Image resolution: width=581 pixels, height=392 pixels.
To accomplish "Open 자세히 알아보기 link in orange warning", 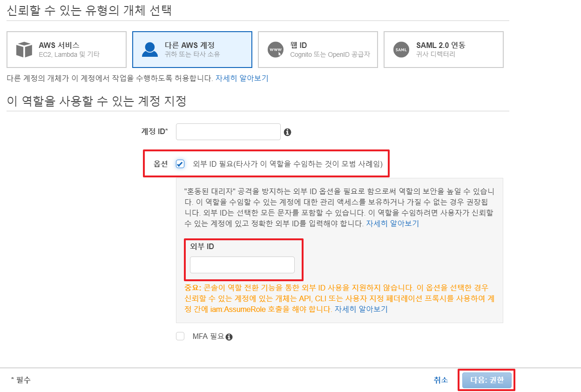I will [x=361, y=309].
